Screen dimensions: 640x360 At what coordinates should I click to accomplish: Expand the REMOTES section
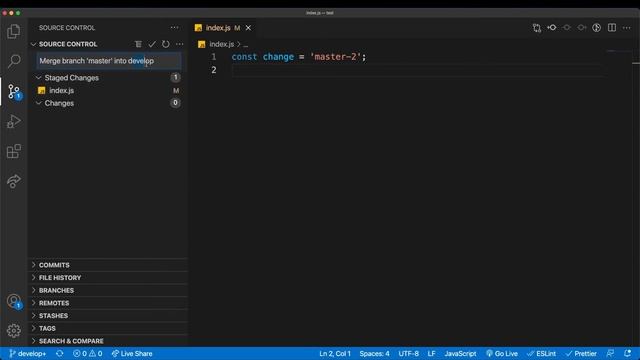coord(108,303)
